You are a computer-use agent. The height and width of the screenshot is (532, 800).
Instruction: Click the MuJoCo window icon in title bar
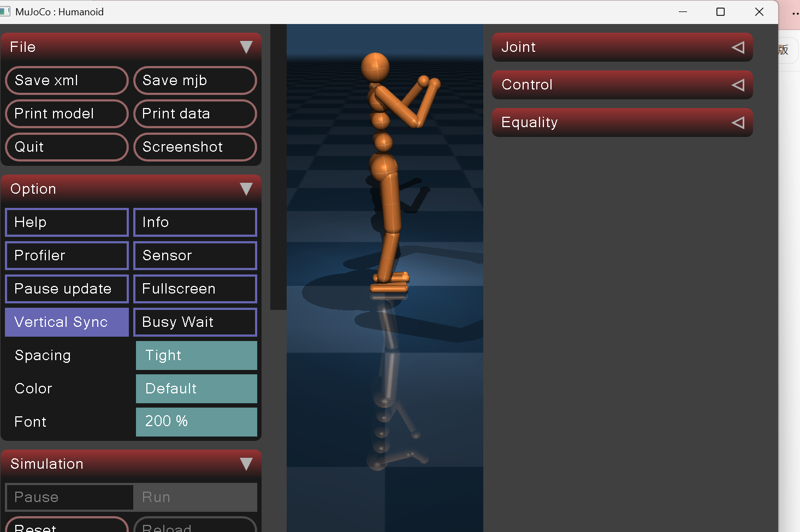click(x=5, y=11)
